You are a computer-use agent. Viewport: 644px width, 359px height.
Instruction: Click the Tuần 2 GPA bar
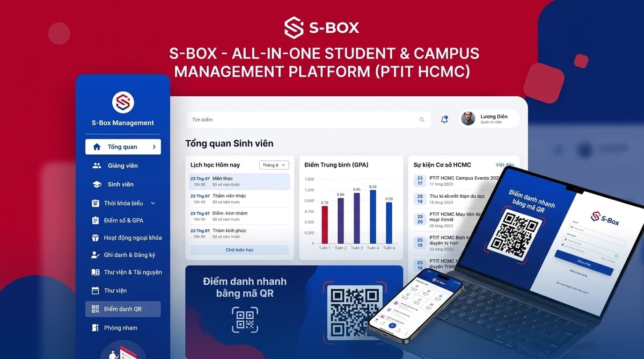(341, 221)
